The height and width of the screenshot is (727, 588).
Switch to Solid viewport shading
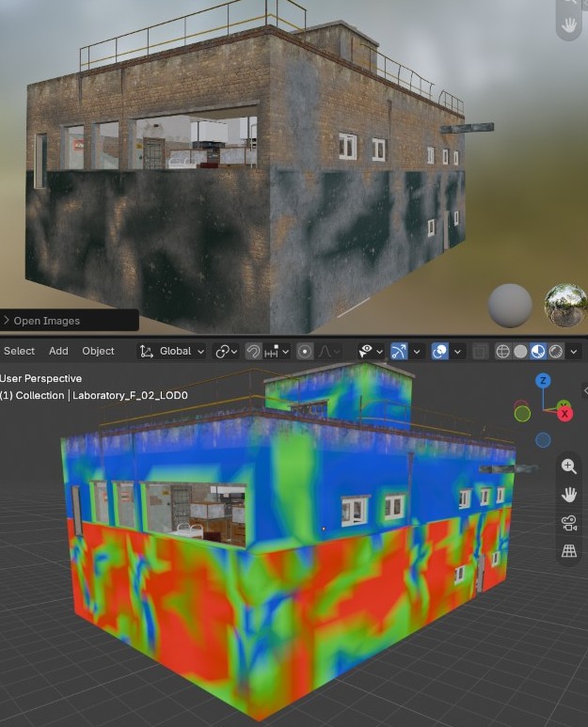pos(520,352)
